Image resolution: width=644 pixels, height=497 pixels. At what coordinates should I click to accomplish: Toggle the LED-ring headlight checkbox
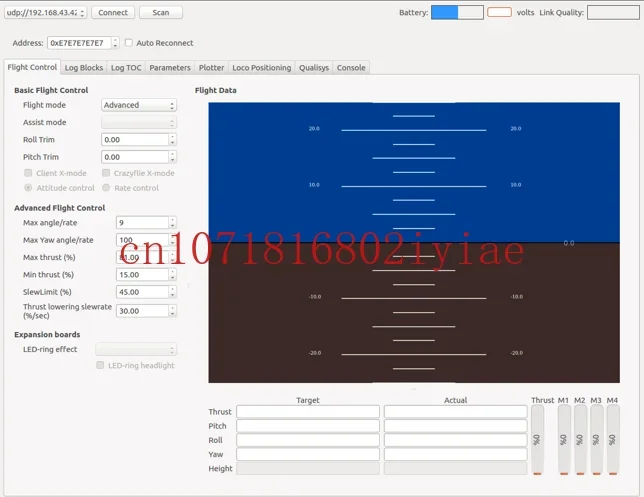click(x=100, y=365)
